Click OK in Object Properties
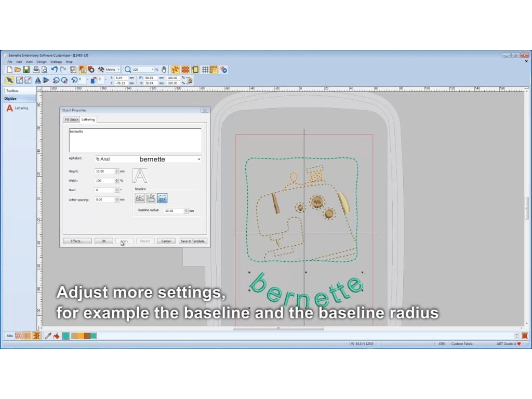The height and width of the screenshot is (399, 532). (x=104, y=241)
